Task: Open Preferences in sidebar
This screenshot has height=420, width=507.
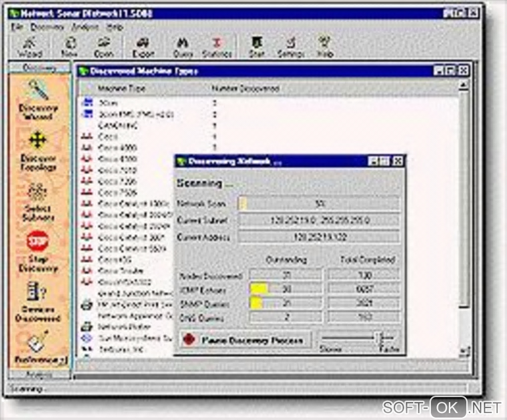Action: [38, 348]
